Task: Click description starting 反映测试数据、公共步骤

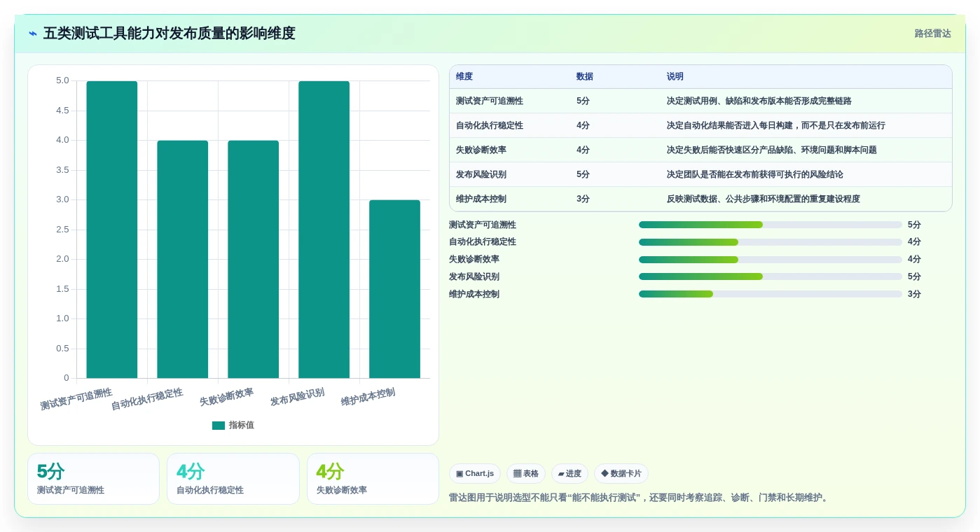Action: [x=764, y=199]
